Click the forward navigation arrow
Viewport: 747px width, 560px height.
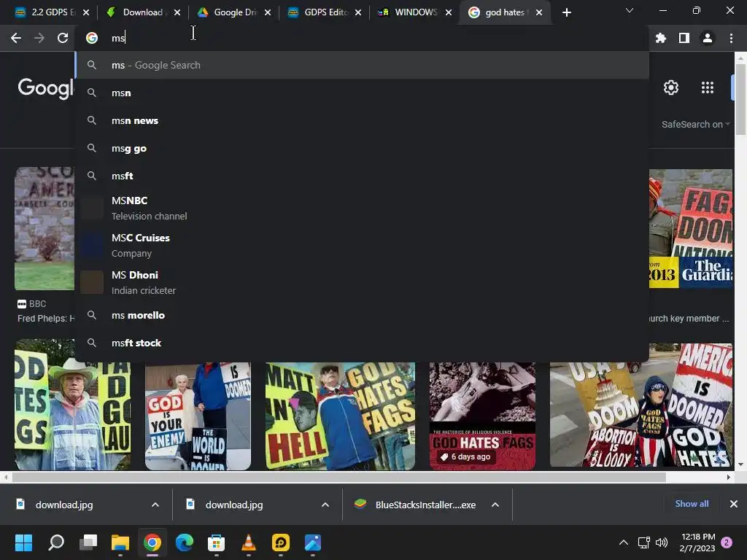tap(39, 38)
